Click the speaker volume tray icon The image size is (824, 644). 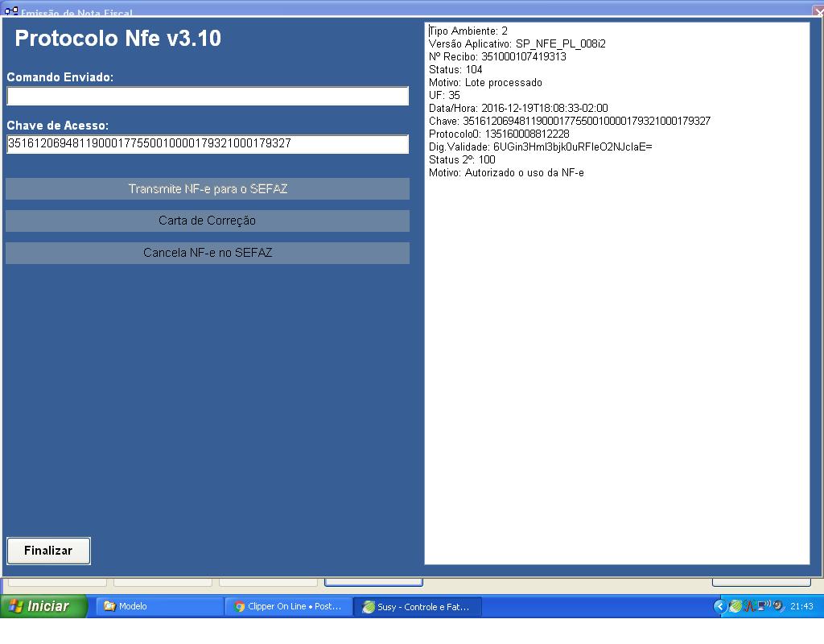point(778,605)
